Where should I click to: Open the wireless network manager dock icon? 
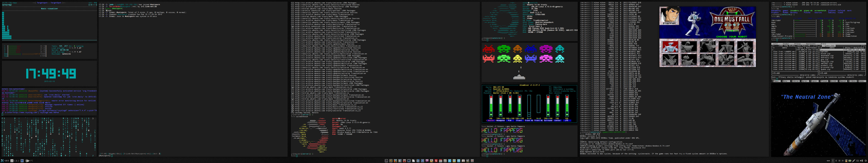(x=423, y=161)
